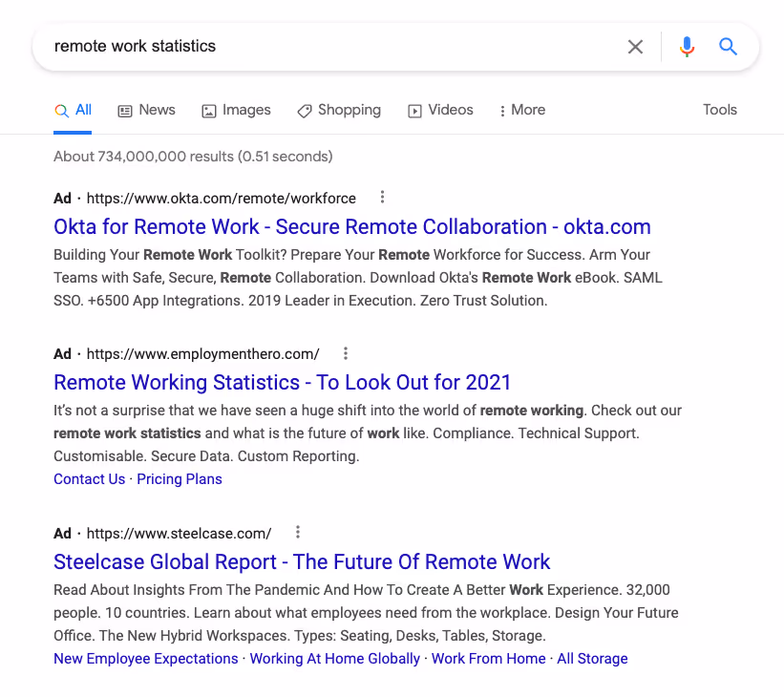Open the three-dot menu beside employmenthero.com ad URL
The width and height of the screenshot is (784, 697).
click(346, 353)
